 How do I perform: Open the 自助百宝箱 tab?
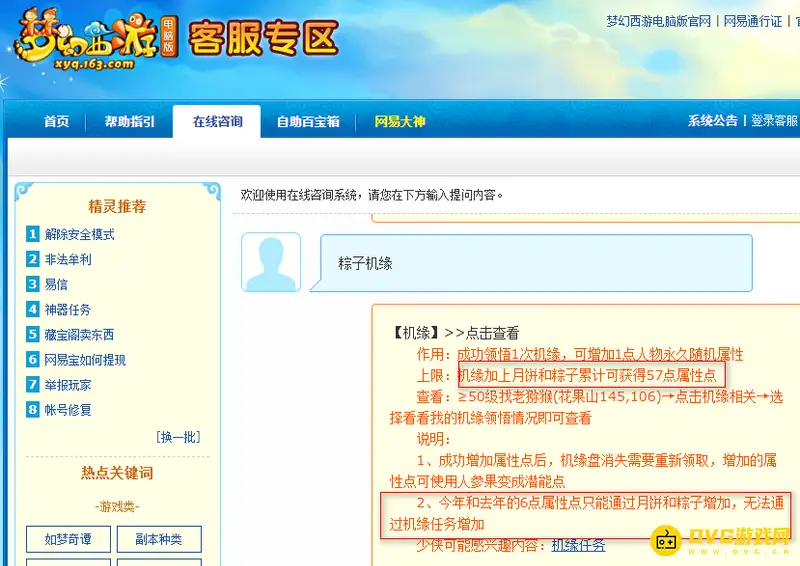click(308, 121)
